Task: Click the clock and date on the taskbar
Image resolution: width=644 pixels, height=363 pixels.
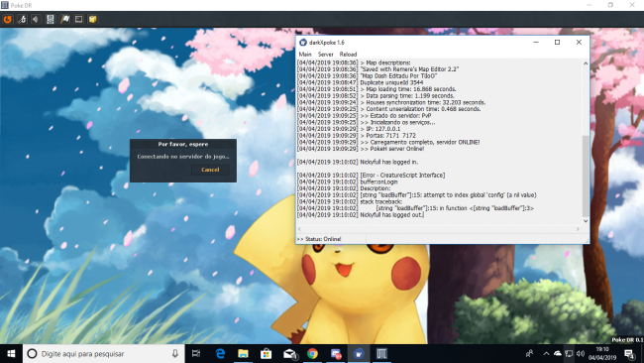Action: coord(602,353)
